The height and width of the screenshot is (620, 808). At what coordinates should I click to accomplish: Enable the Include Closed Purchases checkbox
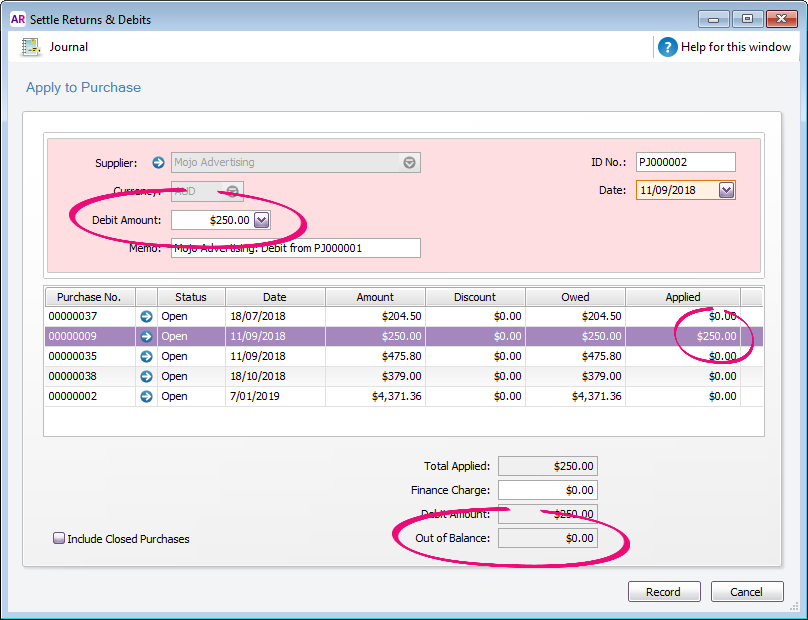click(x=59, y=538)
